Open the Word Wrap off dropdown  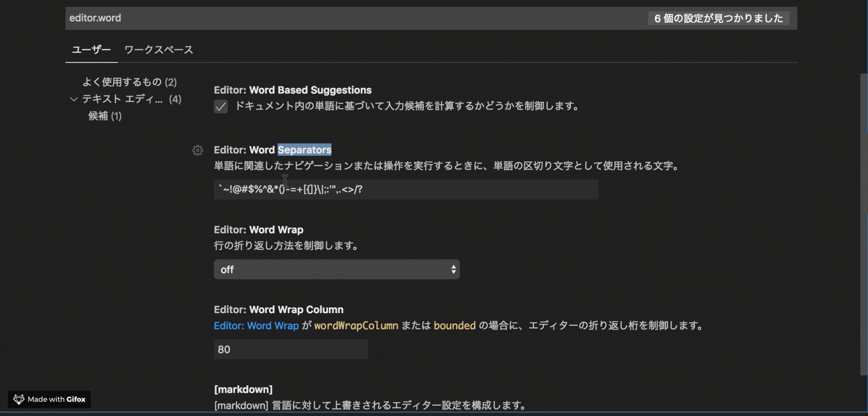[337, 269]
